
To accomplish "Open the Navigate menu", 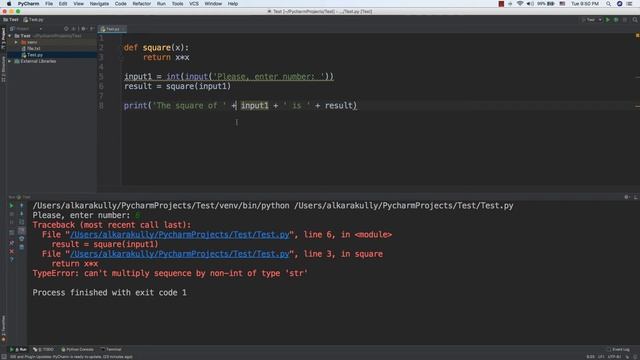I will [99, 4].
